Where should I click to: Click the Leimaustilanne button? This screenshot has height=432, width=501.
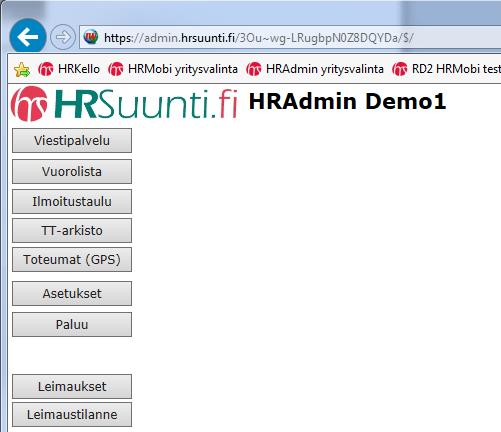tap(72, 415)
